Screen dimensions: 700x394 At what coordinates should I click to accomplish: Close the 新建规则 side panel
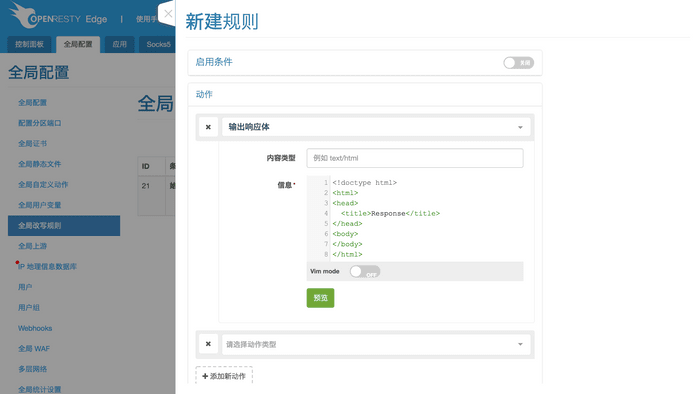(168, 14)
